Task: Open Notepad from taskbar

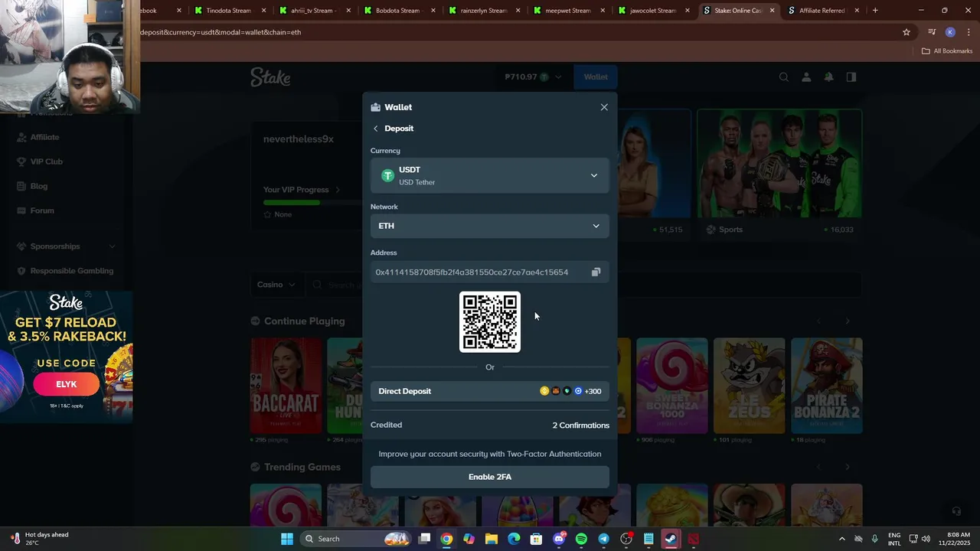Action: pyautogui.click(x=648, y=539)
